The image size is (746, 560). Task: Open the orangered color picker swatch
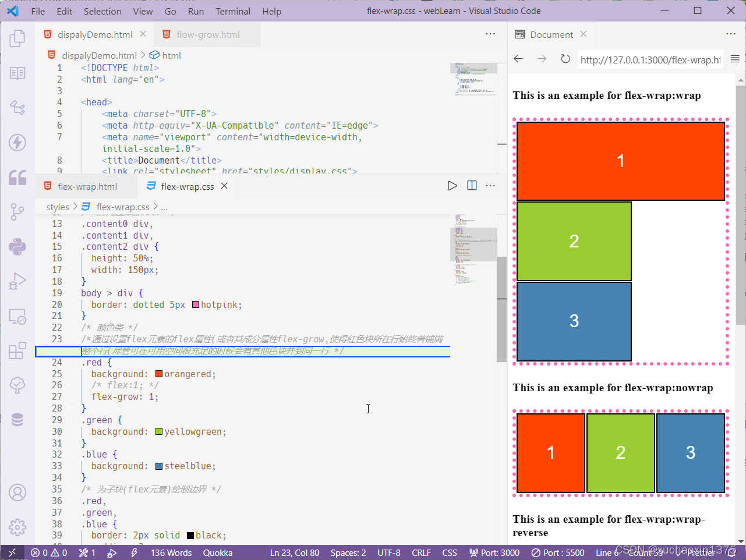(x=159, y=374)
